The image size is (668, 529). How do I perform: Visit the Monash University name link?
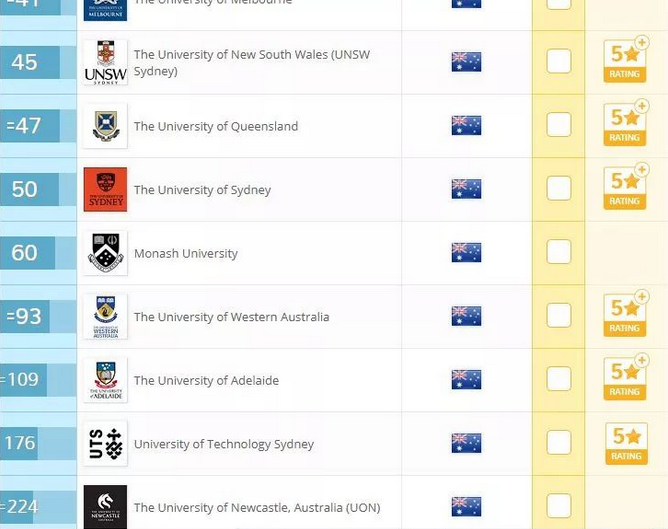coord(186,253)
